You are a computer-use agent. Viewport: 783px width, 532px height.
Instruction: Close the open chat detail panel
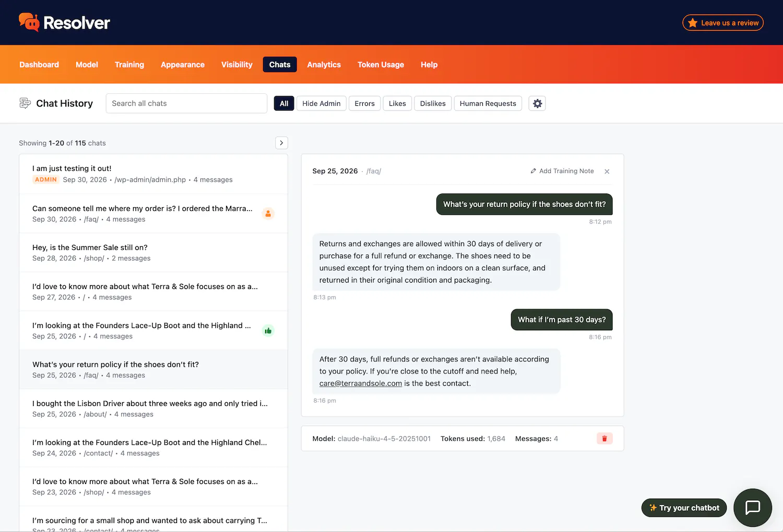607,172
